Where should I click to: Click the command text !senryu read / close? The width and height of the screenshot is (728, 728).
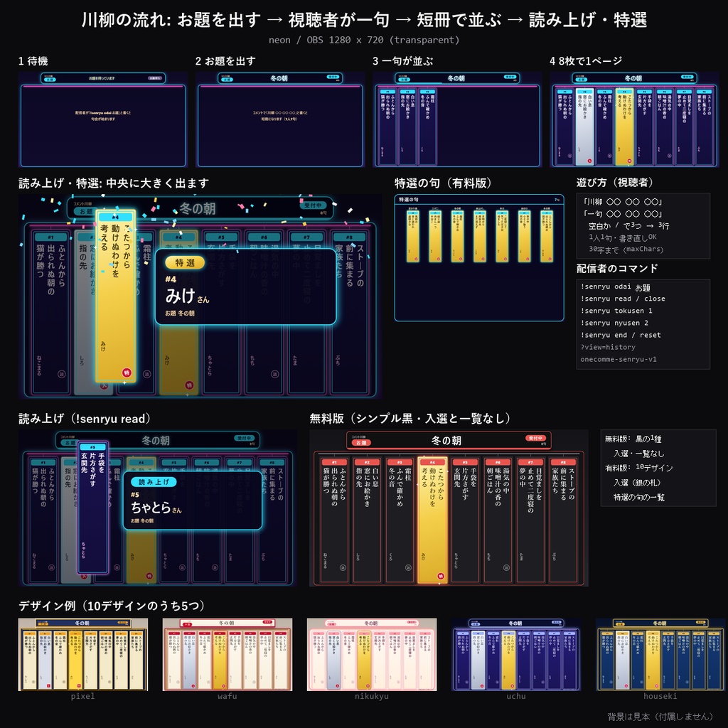pos(623,299)
